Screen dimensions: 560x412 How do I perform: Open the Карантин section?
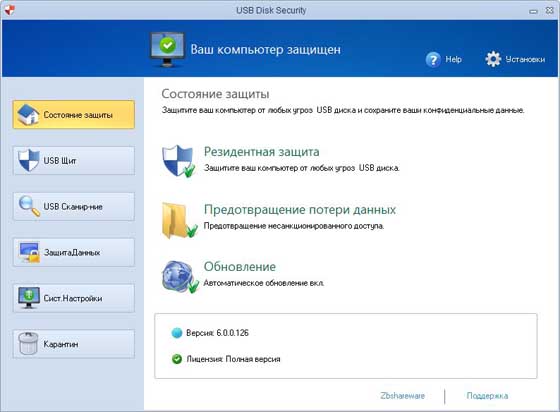click(74, 344)
